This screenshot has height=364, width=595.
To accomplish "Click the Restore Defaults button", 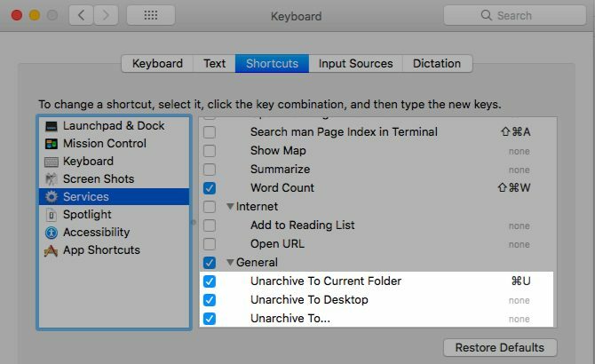I will point(500,348).
